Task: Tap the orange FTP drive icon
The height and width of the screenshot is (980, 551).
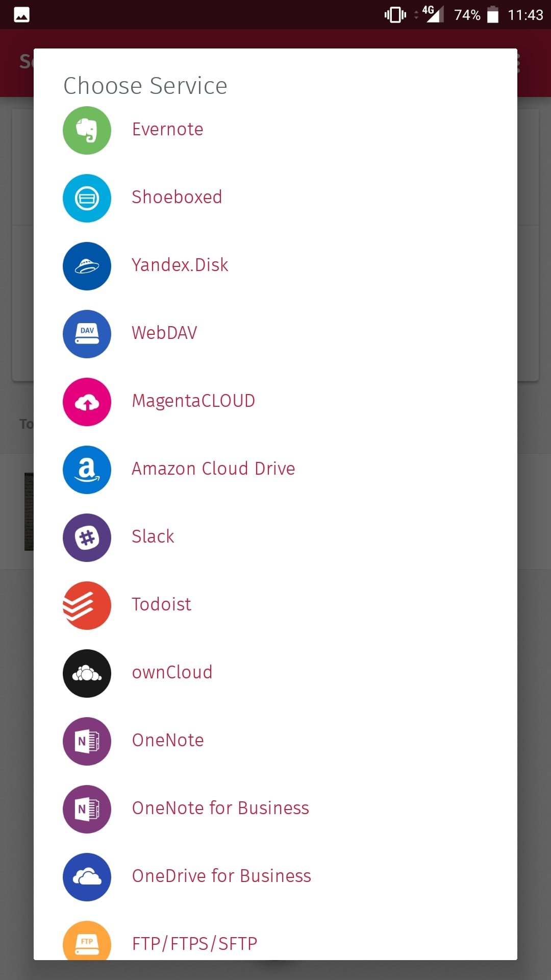Action: click(87, 941)
